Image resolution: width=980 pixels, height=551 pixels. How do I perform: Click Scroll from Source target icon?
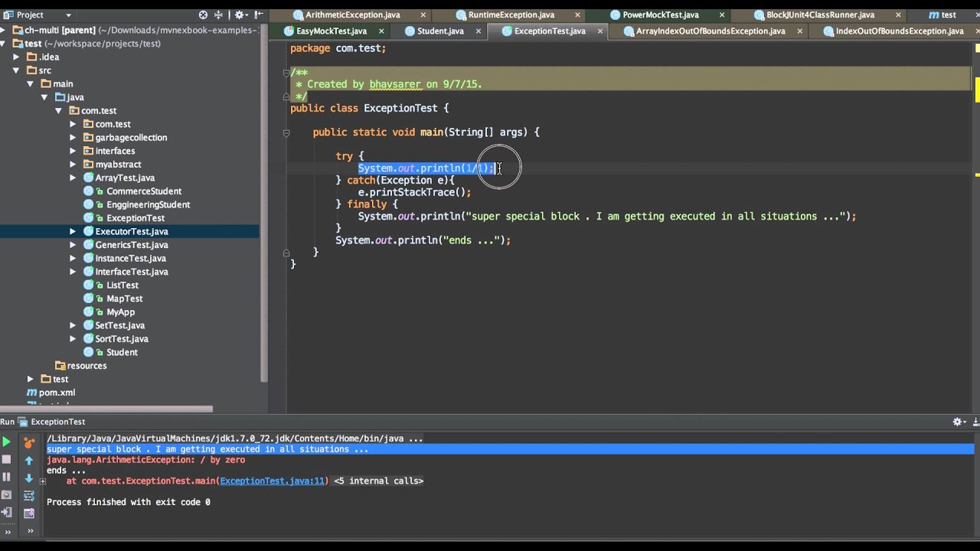tap(203, 15)
